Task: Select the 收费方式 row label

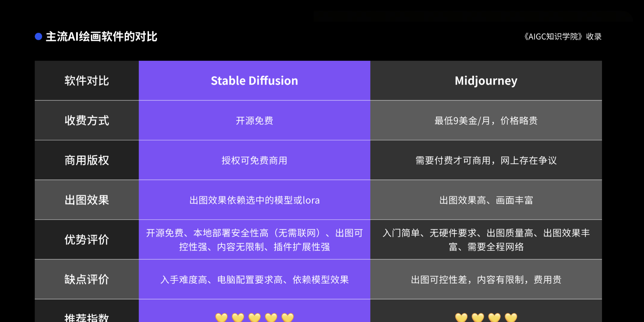Action: (x=87, y=120)
